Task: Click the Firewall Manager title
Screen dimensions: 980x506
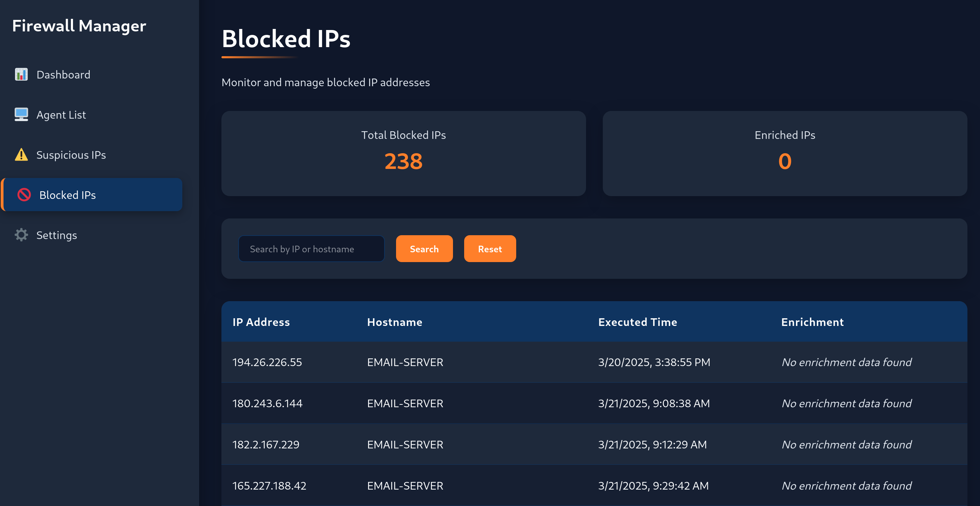Action: coord(79,26)
